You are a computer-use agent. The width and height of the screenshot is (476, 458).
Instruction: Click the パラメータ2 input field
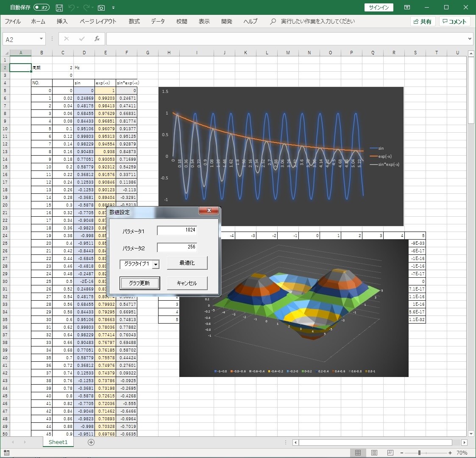(x=177, y=247)
